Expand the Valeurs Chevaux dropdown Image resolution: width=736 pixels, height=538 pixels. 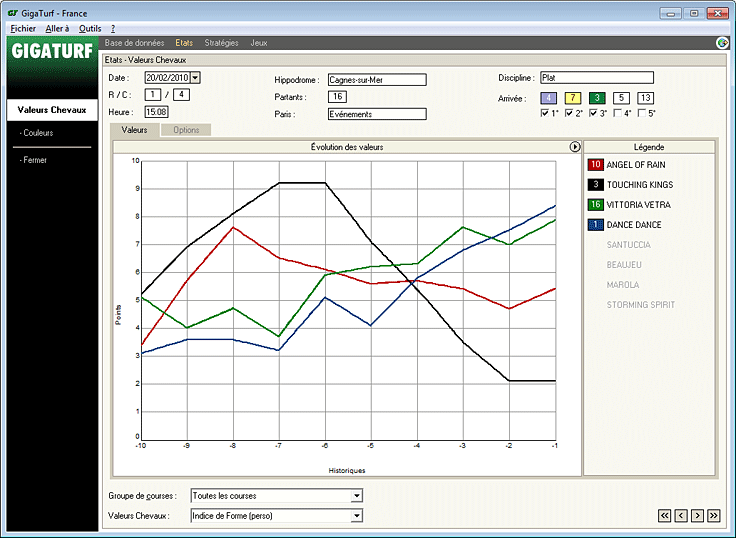point(357,515)
